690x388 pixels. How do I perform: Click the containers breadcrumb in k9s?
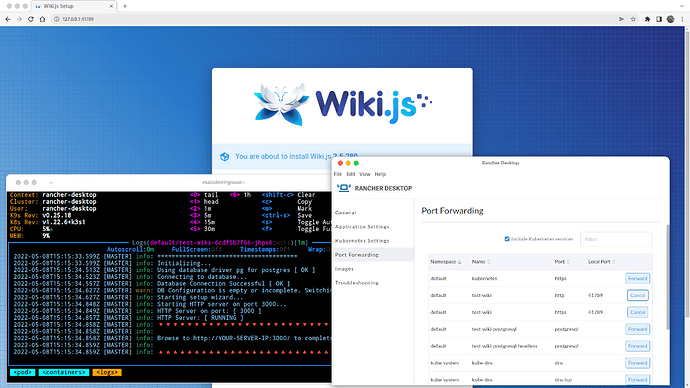click(x=64, y=373)
